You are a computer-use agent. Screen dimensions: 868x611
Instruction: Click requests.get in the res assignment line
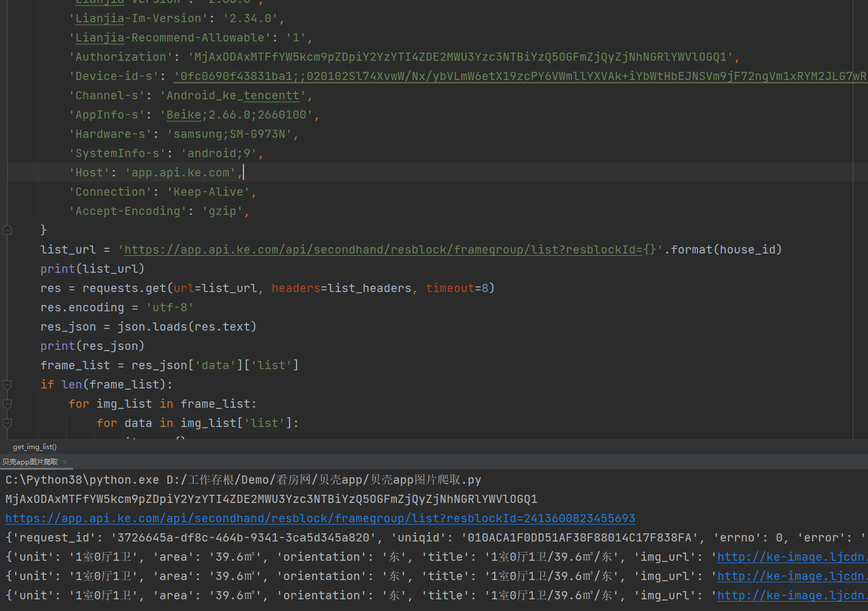(124, 288)
